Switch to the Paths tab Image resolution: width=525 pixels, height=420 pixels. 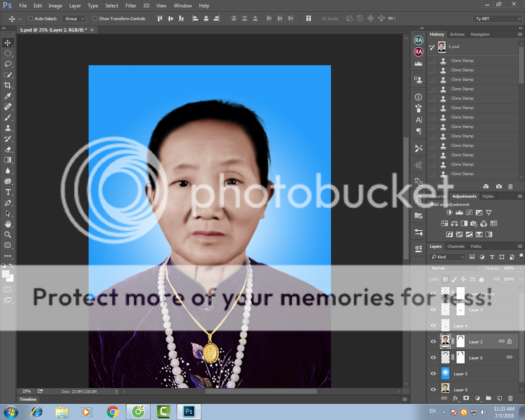476,246
